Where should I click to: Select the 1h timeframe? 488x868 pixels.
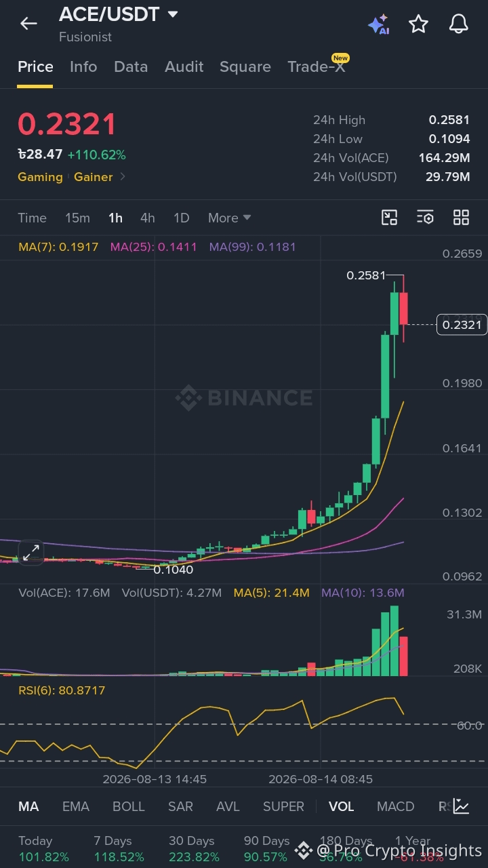115,218
